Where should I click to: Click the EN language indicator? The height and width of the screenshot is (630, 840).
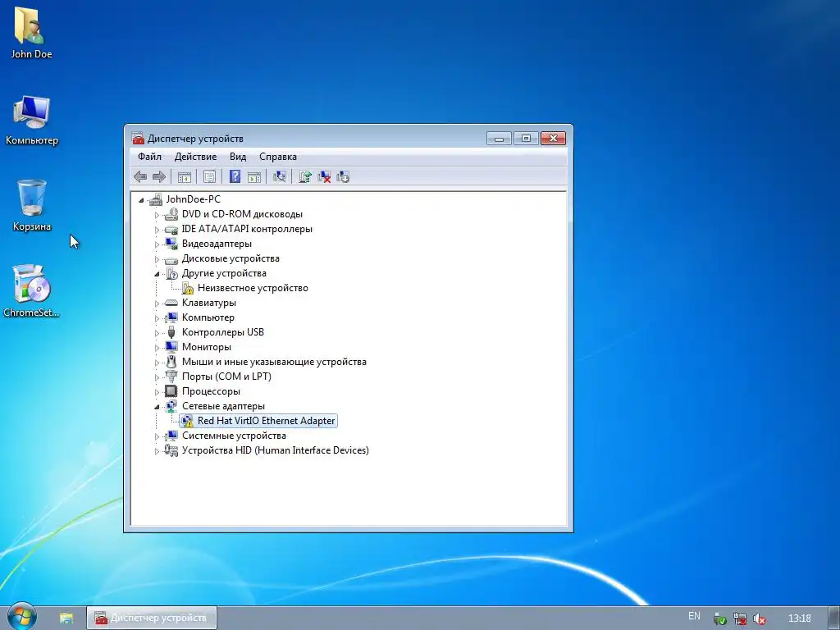(x=694, y=616)
